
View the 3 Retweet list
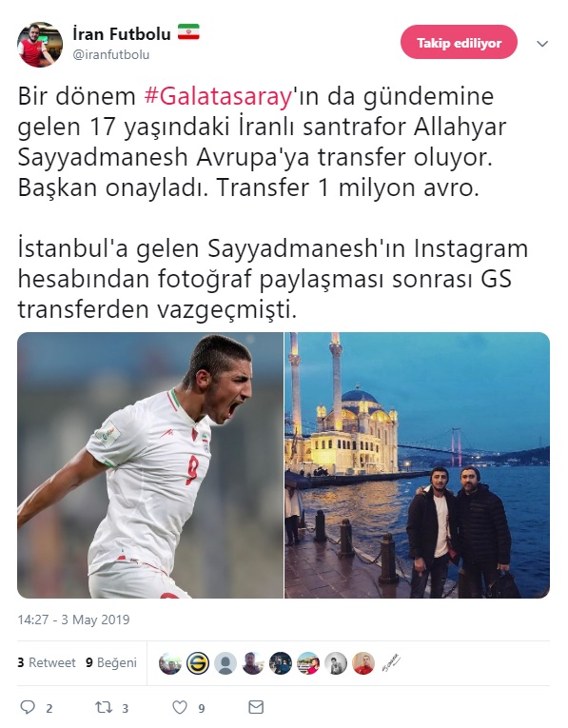(x=47, y=662)
